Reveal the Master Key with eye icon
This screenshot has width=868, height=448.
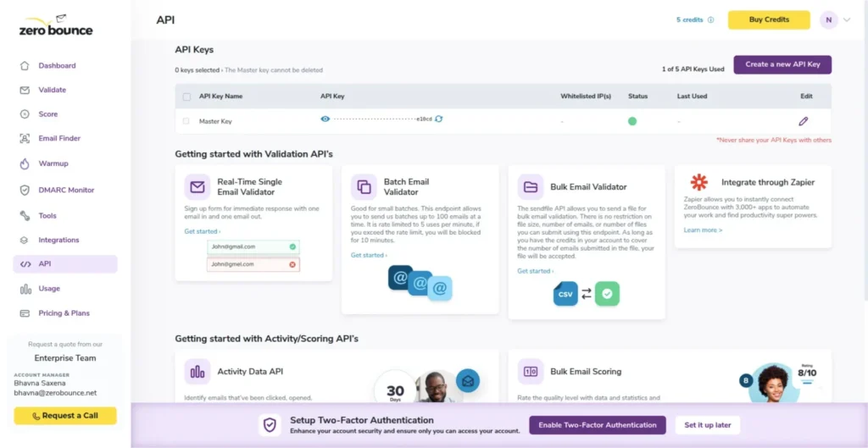[325, 119]
